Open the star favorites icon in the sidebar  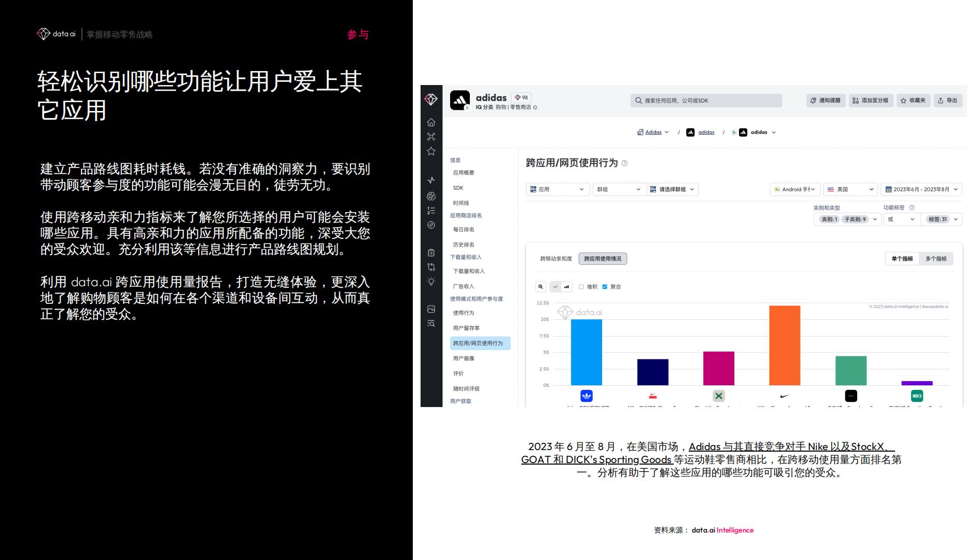pos(431,151)
